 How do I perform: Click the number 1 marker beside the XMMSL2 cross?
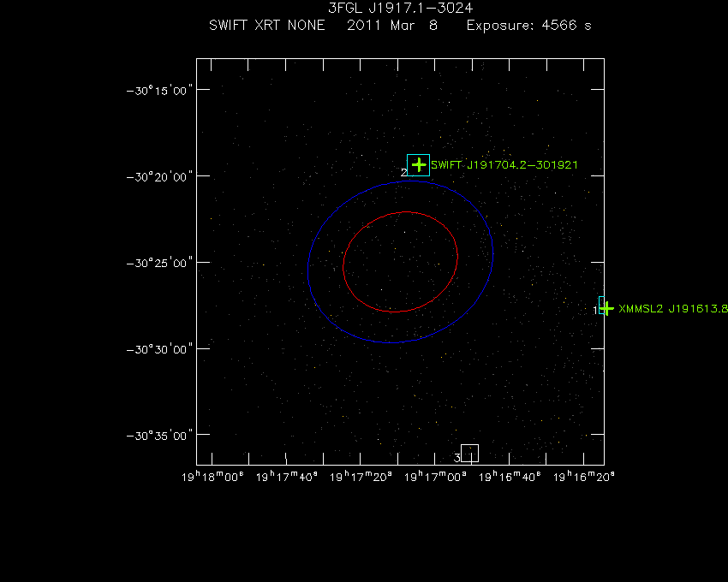coord(595,310)
